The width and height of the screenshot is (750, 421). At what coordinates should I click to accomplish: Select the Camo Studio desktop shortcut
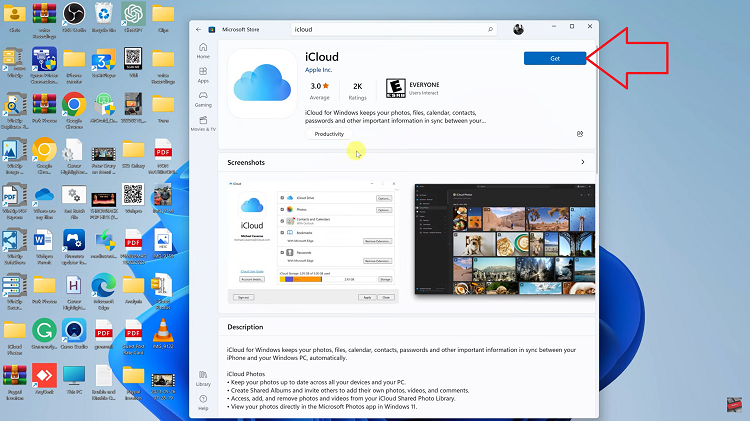(74, 334)
